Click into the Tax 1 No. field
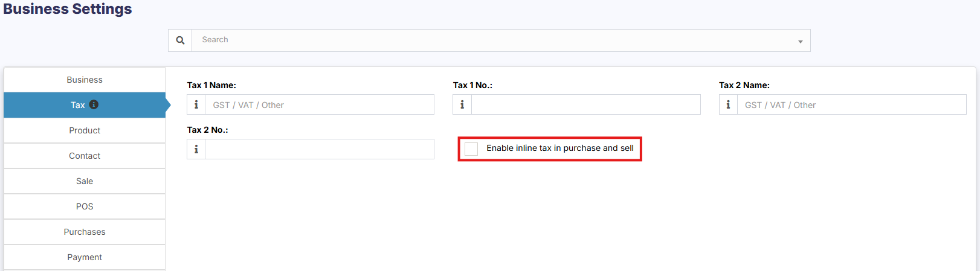The height and width of the screenshot is (271, 980). point(585,105)
